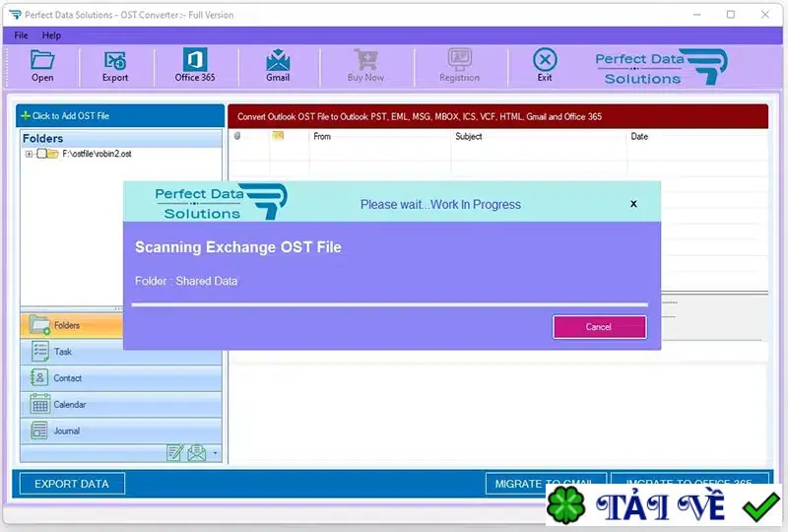This screenshot has height=532, width=788.
Task: Click the EXPORT DATA button
Action: point(72,484)
